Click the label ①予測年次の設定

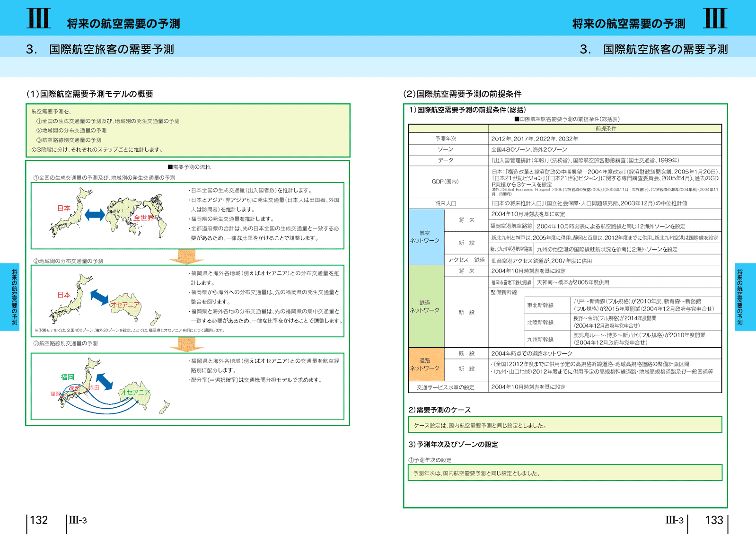pos(430,460)
